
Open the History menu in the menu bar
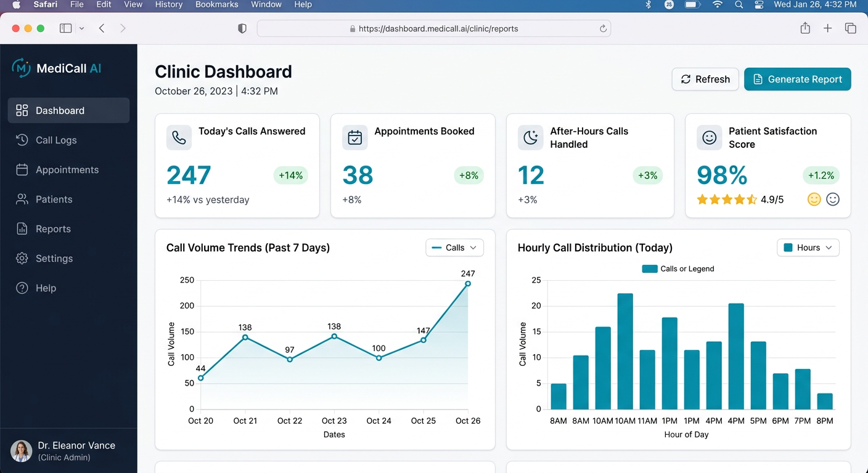pyautogui.click(x=168, y=5)
